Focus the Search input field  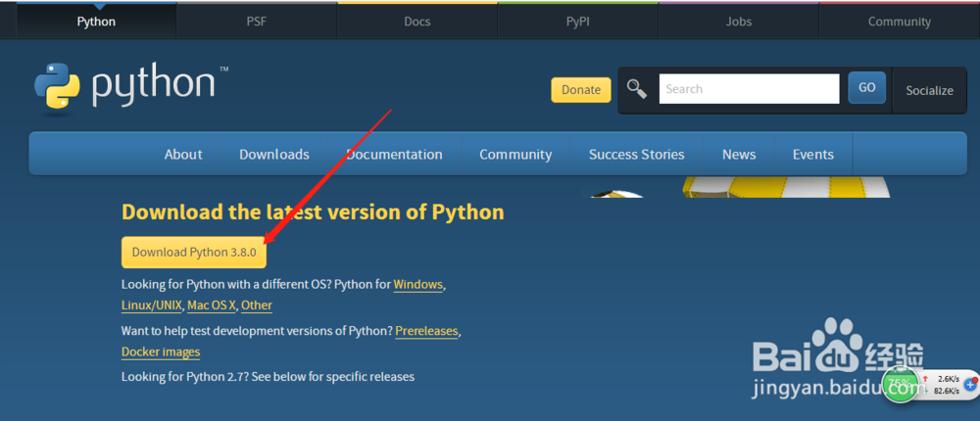click(x=749, y=89)
